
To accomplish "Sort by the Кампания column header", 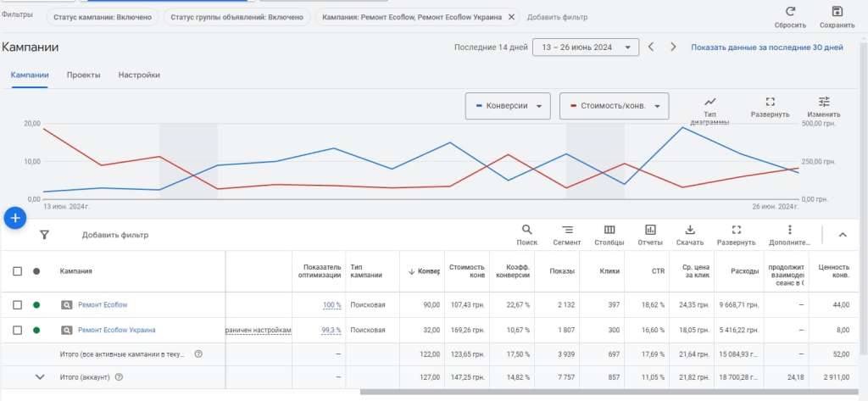I will pyautogui.click(x=75, y=271).
